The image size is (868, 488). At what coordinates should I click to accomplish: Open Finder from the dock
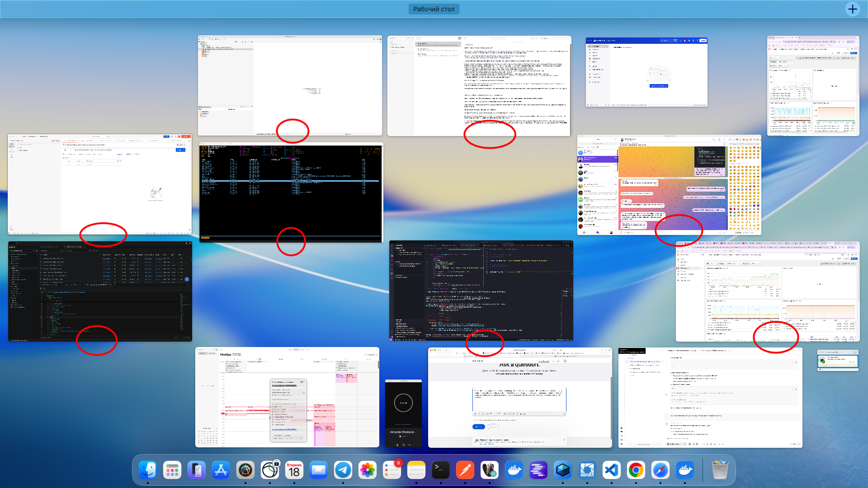pyautogui.click(x=148, y=470)
